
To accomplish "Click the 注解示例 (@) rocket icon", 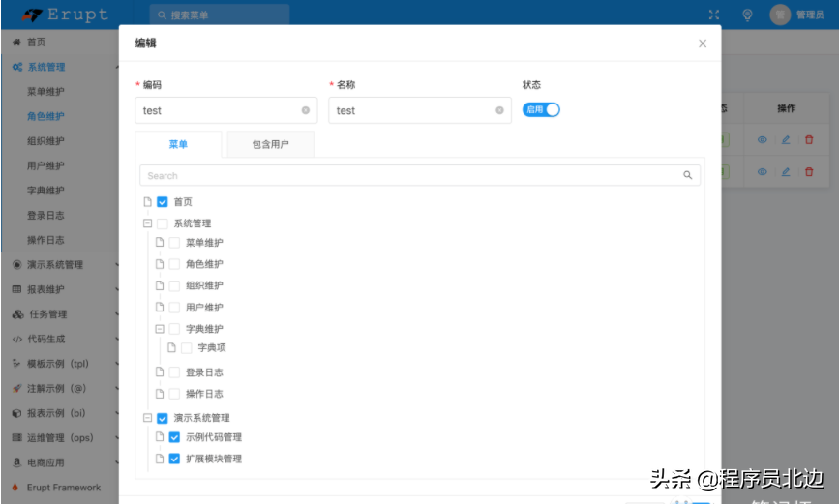I will (x=17, y=389).
